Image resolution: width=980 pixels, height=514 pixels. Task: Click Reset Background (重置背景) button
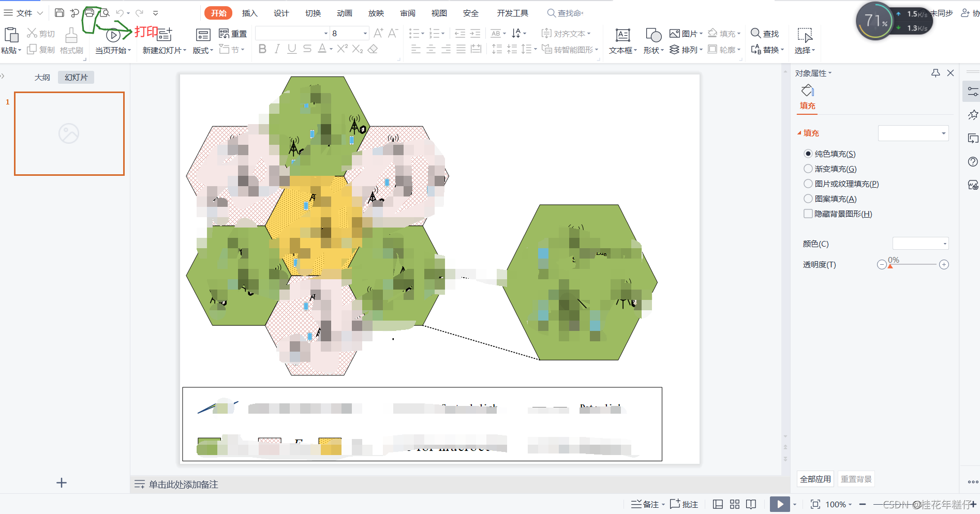pyautogui.click(x=856, y=479)
